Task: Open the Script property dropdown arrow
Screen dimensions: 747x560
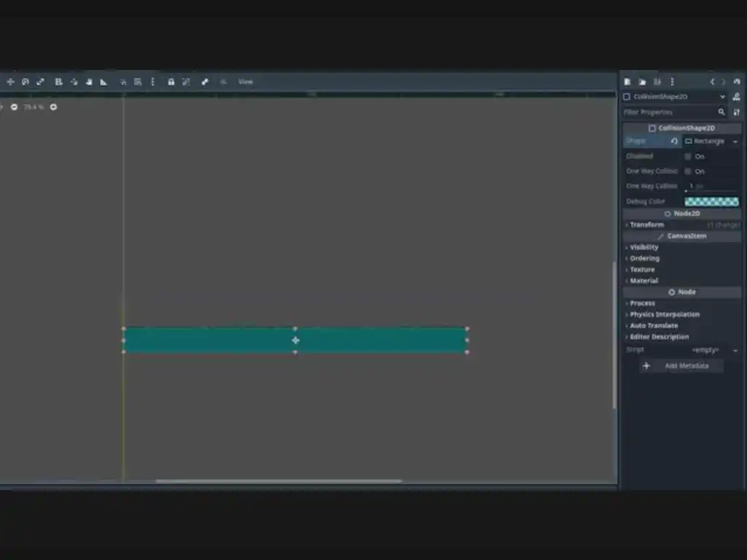Action: [x=735, y=351]
